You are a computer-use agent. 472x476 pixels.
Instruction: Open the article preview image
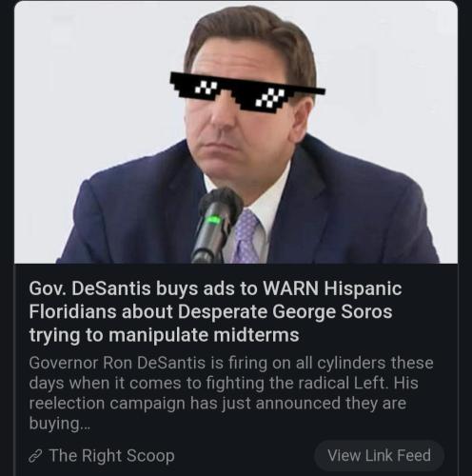[x=236, y=132]
